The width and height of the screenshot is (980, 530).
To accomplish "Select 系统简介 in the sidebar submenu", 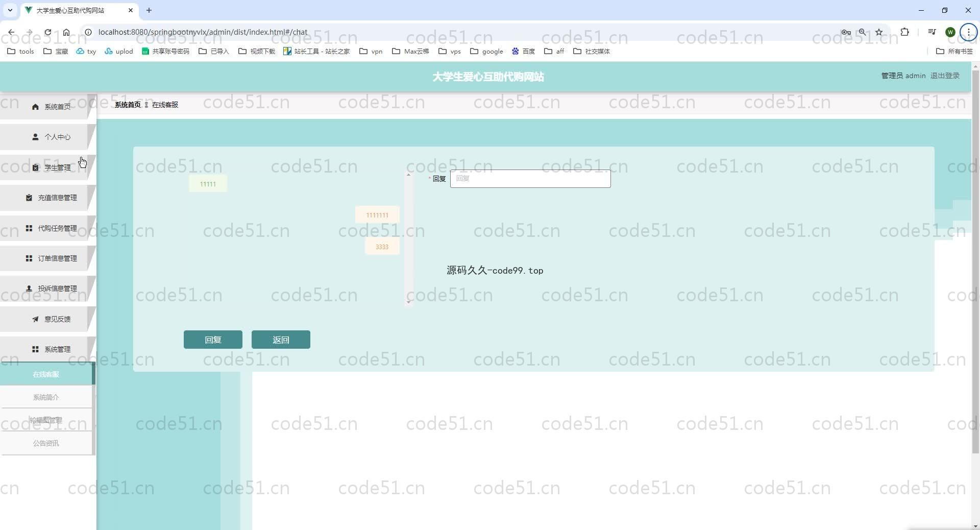I will 46,397.
